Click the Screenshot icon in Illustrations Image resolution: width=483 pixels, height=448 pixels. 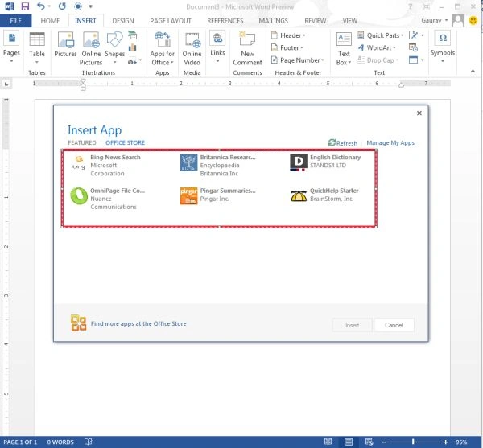coord(134,61)
